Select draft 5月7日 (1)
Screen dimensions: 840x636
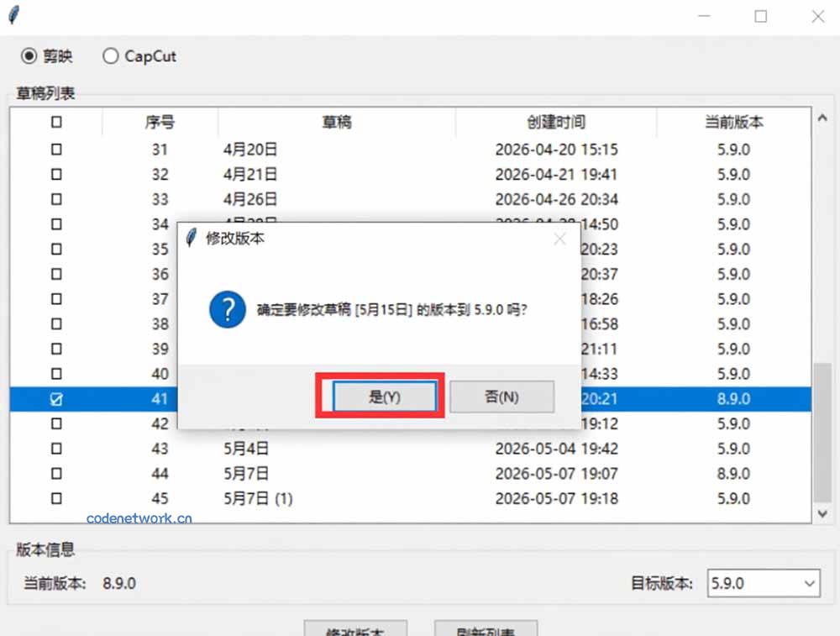pyautogui.click(x=258, y=498)
